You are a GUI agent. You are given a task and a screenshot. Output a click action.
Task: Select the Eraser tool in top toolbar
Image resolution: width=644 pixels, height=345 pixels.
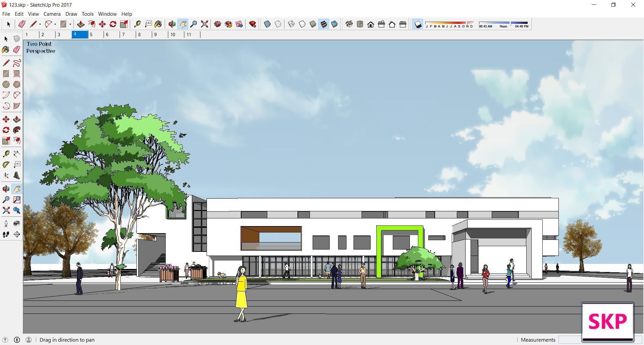(x=22, y=24)
